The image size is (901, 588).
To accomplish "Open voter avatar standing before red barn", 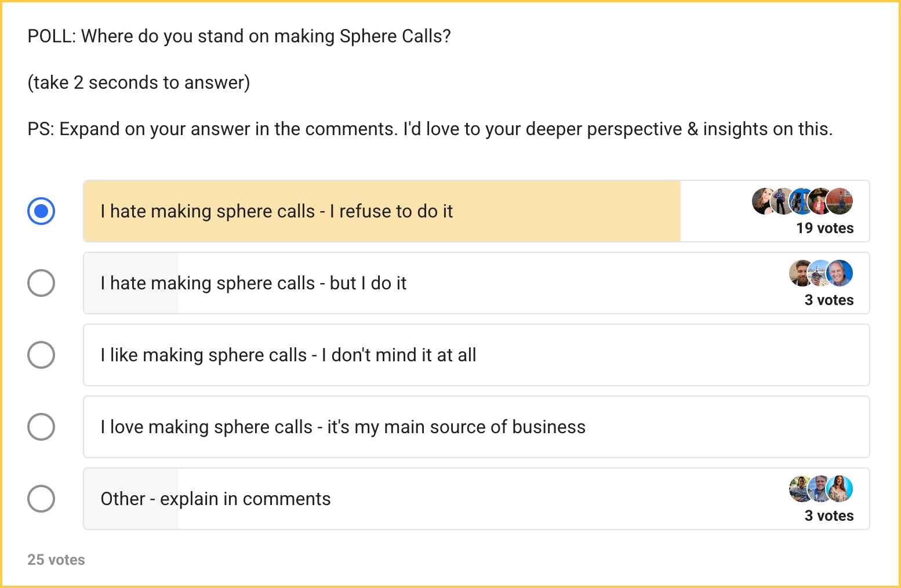I will 840,201.
